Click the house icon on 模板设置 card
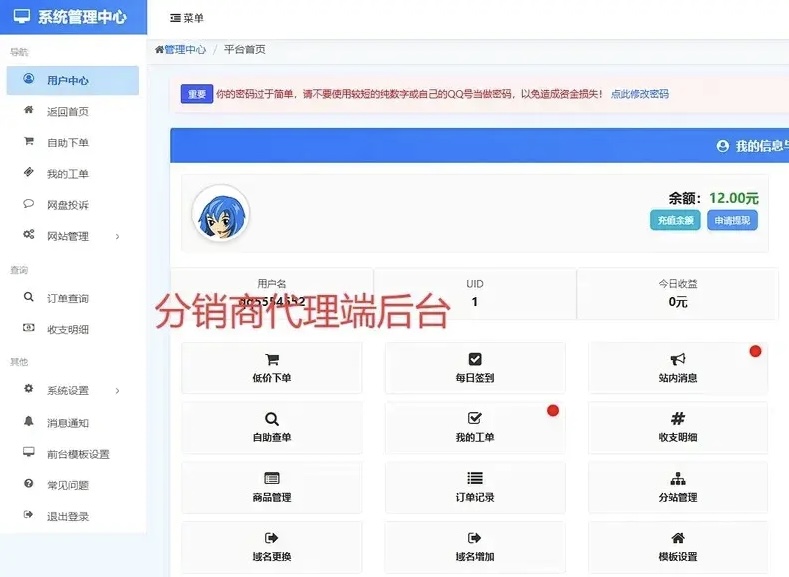The image size is (789, 577). coord(678,538)
